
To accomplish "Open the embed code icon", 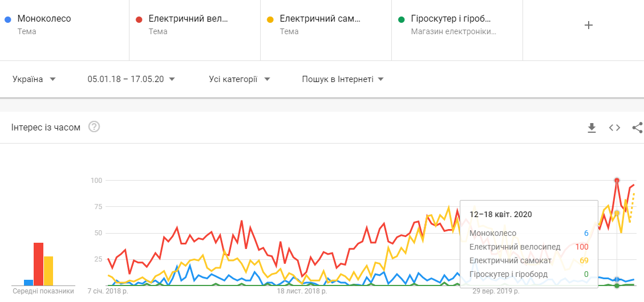I will pyautogui.click(x=614, y=128).
